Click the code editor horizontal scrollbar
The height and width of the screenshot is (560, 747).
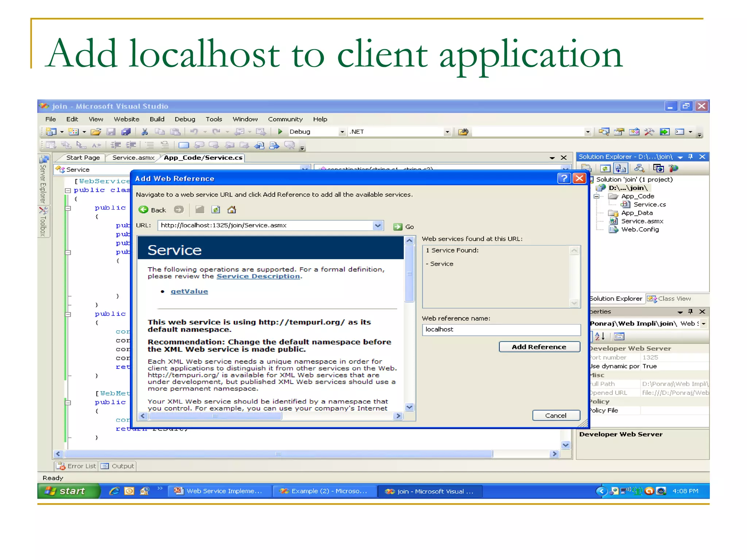pos(306,454)
